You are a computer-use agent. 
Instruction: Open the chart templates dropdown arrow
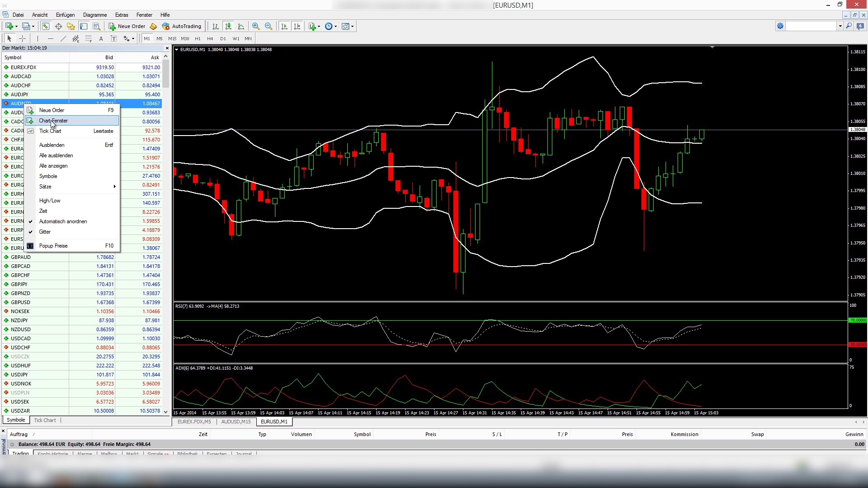click(x=353, y=26)
